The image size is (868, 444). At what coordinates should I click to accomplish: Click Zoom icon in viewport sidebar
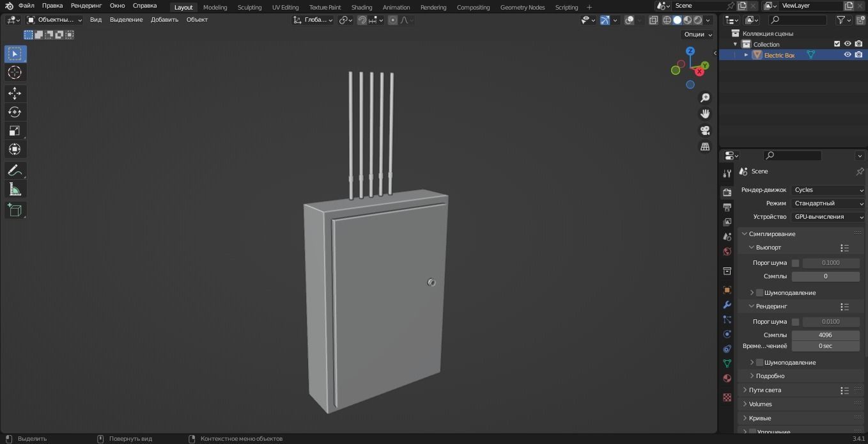point(704,97)
